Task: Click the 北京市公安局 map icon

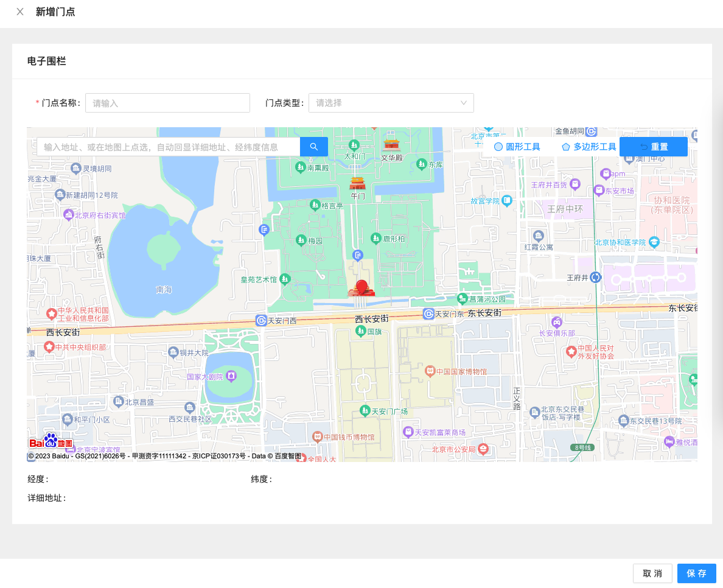Action: [x=483, y=449]
